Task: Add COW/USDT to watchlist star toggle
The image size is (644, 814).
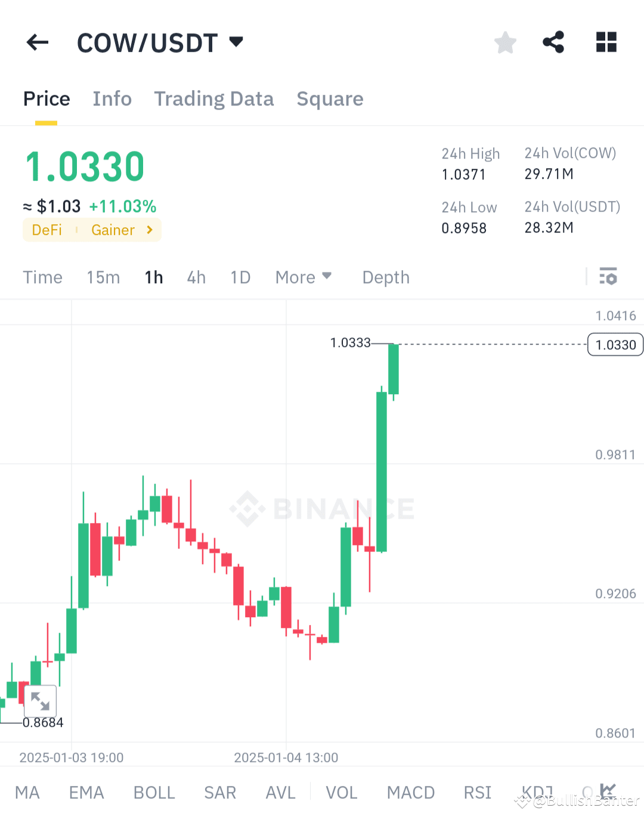Action: click(505, 42)
